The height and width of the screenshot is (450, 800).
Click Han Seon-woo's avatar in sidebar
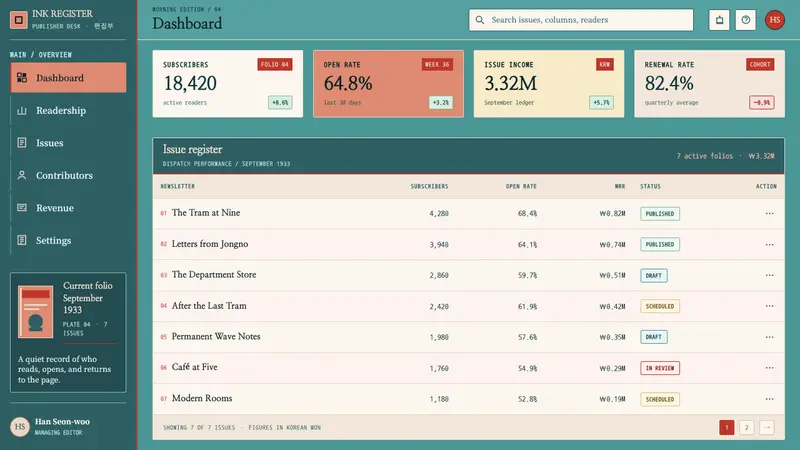click(20, 427)
